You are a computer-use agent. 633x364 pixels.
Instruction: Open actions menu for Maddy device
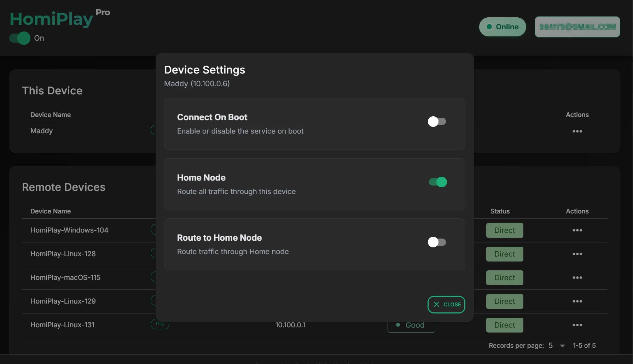(577, 131)
